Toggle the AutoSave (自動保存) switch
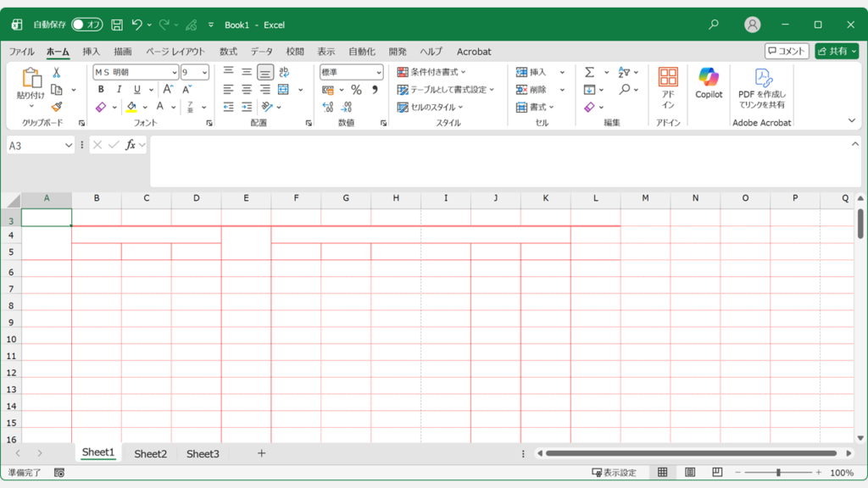Image resolution: width=868 pixels, height=488 pixels. (87, 25)
